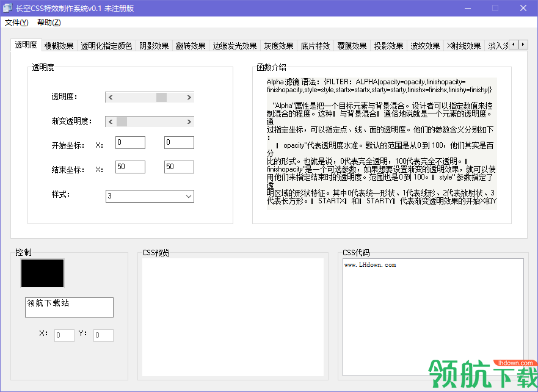
Task: Click the X field in 控制 panel
Action: [65, 335]
